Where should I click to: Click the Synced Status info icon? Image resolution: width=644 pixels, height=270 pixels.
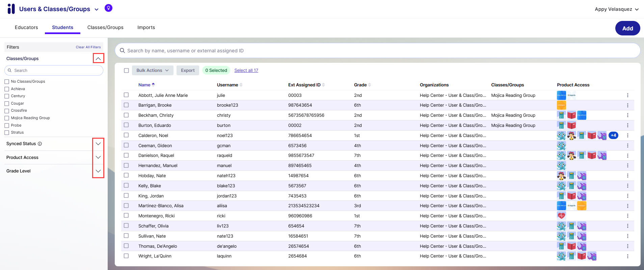tap(40, 144)
